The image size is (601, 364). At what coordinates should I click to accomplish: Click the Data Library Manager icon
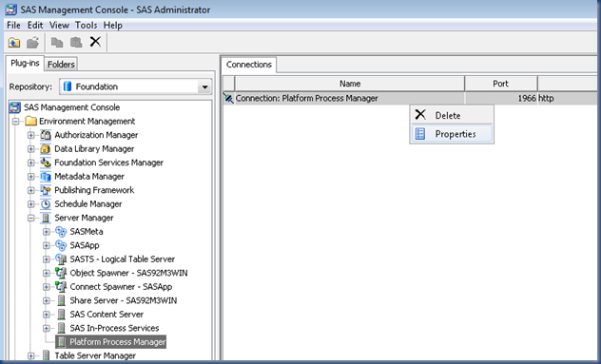46,148
